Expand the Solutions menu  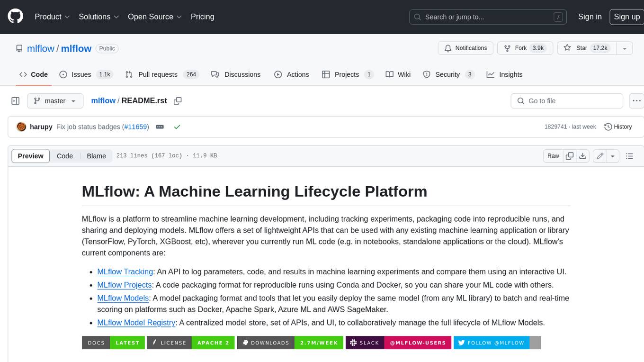[x=98, y=17]
